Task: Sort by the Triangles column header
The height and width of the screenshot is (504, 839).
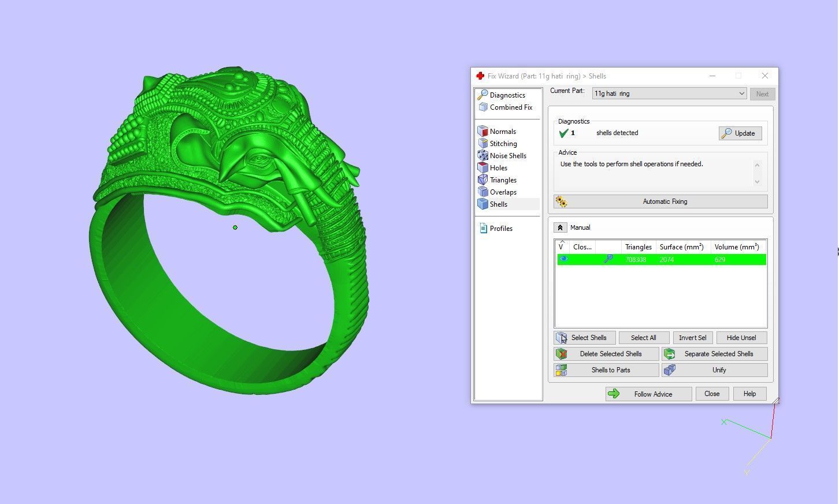Action: [x=638, y=247]
